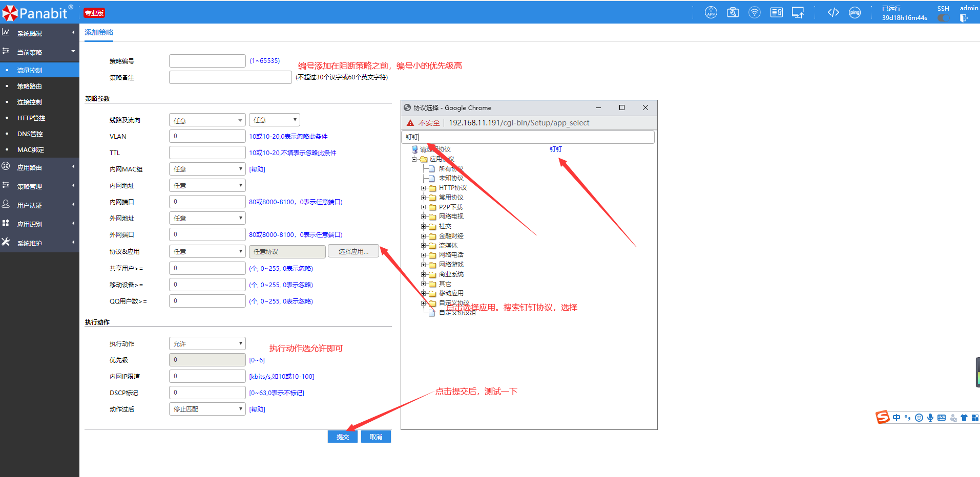Click the 添加策略 tab
The image size is (980, 477).
(99, 32)
